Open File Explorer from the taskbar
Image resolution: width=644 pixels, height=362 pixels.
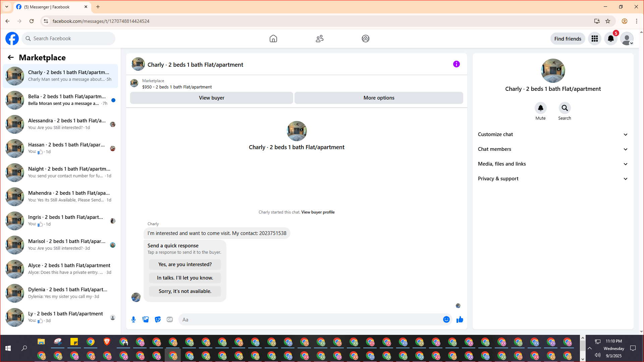(x=41, y=342)
